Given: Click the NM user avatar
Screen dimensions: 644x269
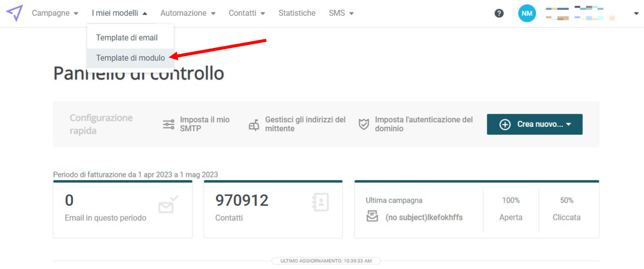Looking at the screenshot, I should (527, 13).
